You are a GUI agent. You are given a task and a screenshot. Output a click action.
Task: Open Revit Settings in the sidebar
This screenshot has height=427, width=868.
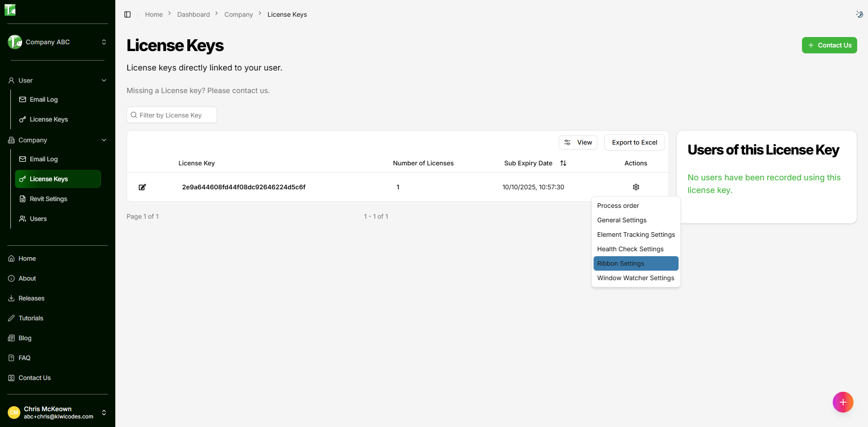pyautogui.click(x=48, y=199)
